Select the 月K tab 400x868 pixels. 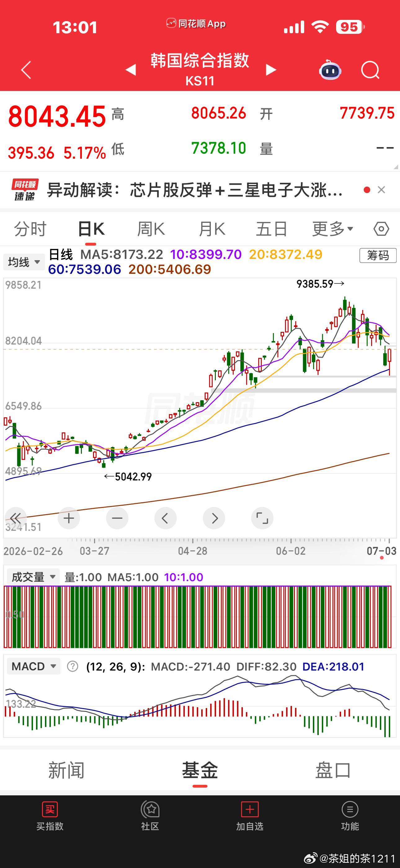coord(212,229)
